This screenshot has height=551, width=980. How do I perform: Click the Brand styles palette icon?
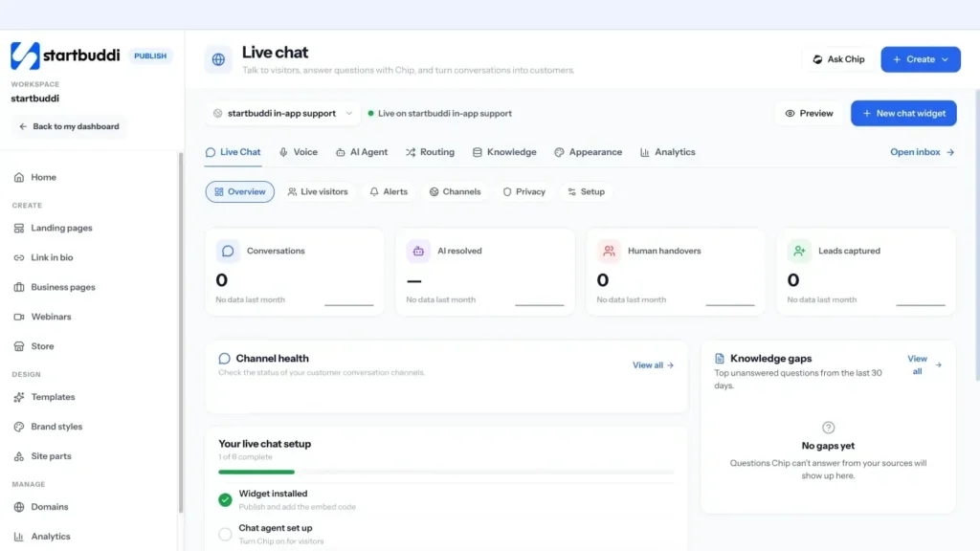[x=19, y=427]
